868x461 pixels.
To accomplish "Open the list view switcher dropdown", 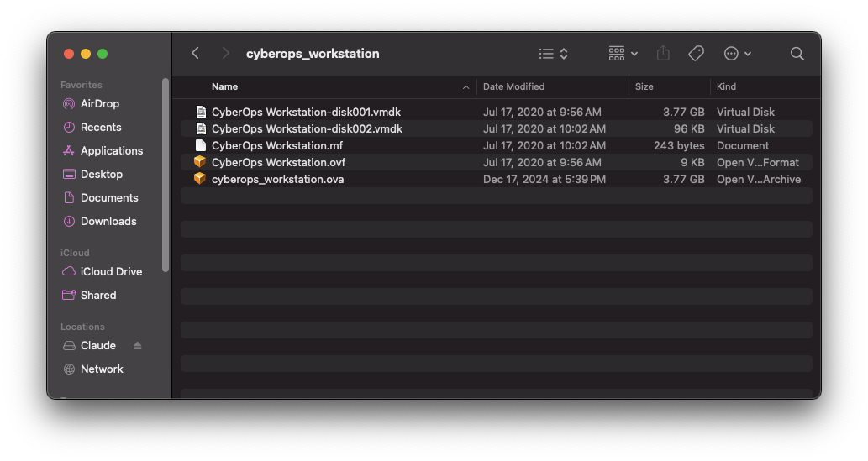I will [x=554, y=54].
